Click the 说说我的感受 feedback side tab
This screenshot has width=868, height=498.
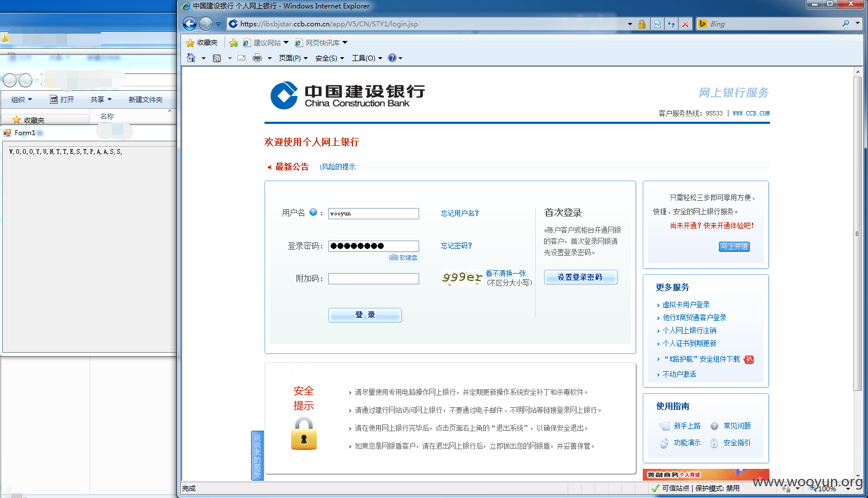click(257, 455)
